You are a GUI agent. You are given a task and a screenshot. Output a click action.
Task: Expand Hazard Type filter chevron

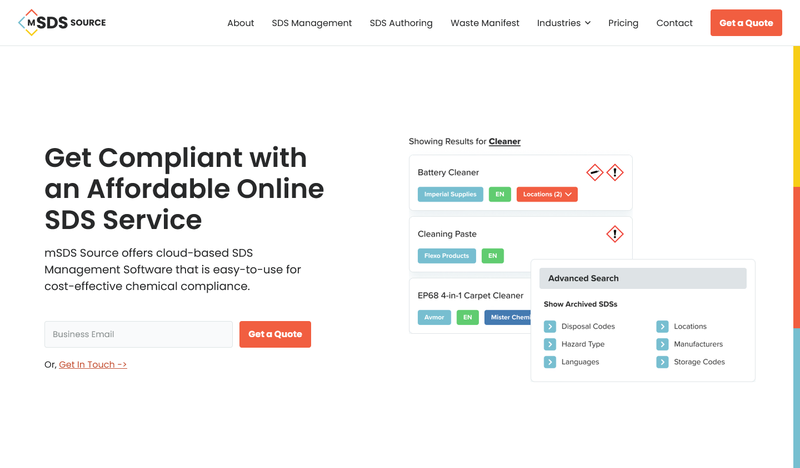pyautogui.click(x=549, y=344)
